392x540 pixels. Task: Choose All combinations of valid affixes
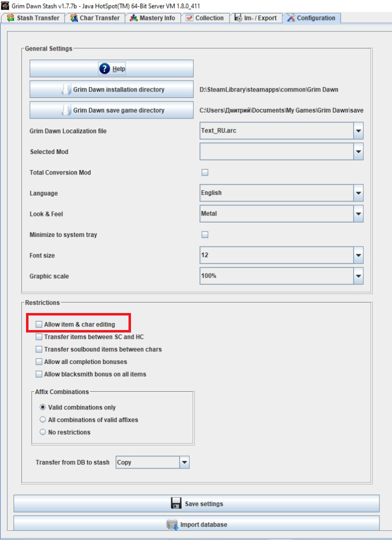43,419
